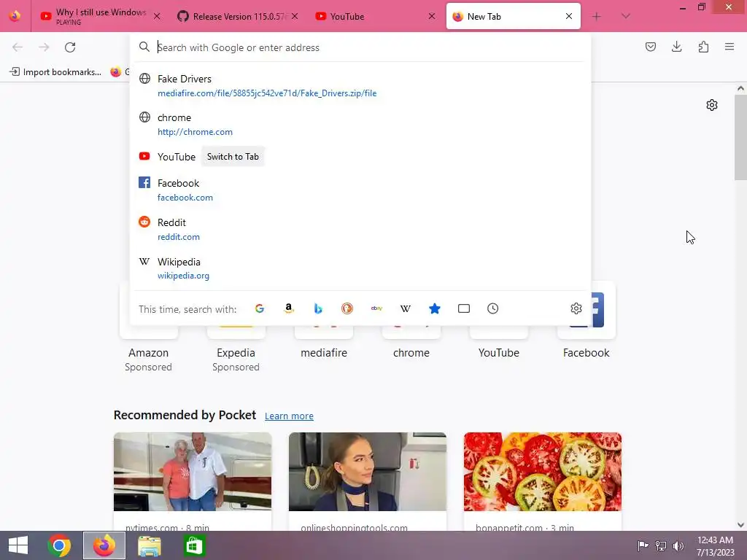The height and width of the screenshot is (560, 747).
Task: Switch to Release Version 115.0.57 tab
Action: (x=239, y=16)
